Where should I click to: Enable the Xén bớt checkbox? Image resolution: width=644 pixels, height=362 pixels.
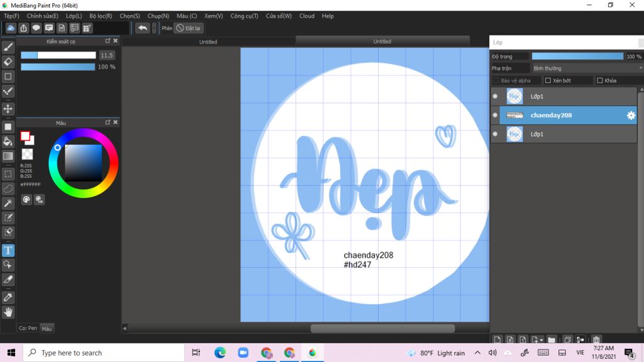548,80
